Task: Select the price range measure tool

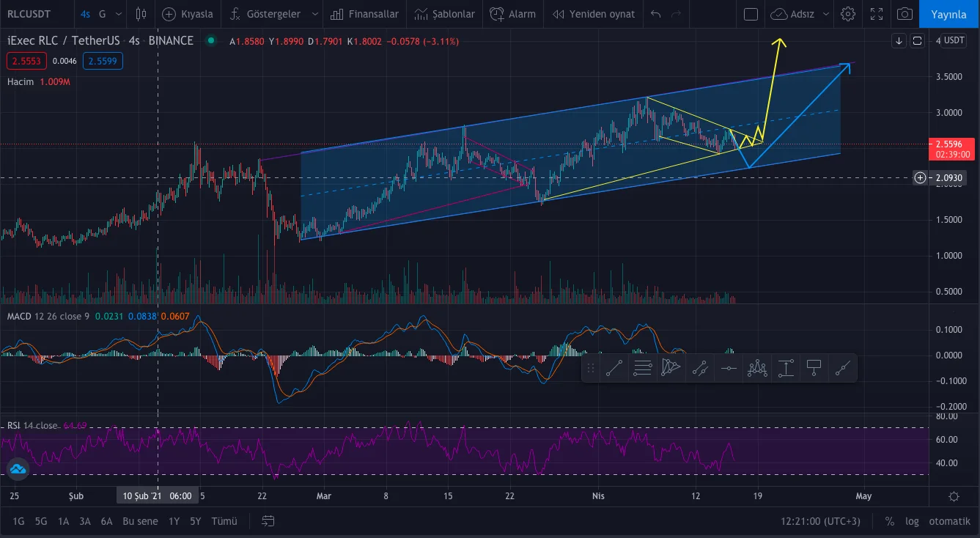Action: (786, 368)
